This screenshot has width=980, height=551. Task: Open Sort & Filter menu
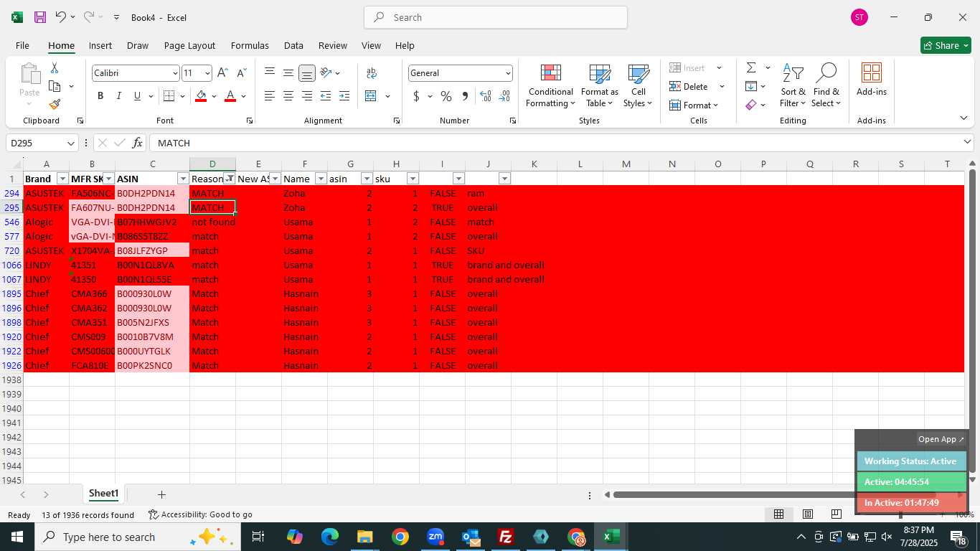[793, 86]
